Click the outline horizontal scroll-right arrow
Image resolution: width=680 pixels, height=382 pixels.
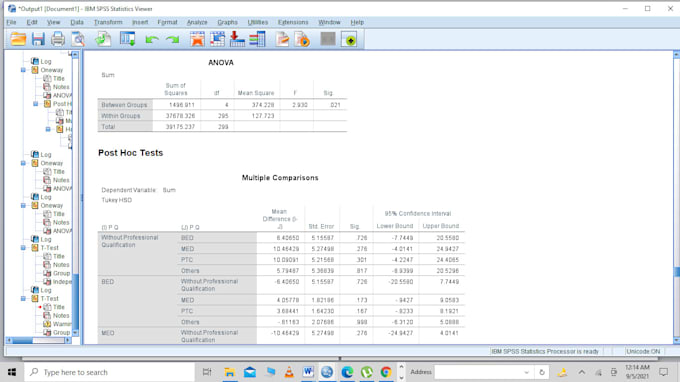click(68, 340)
